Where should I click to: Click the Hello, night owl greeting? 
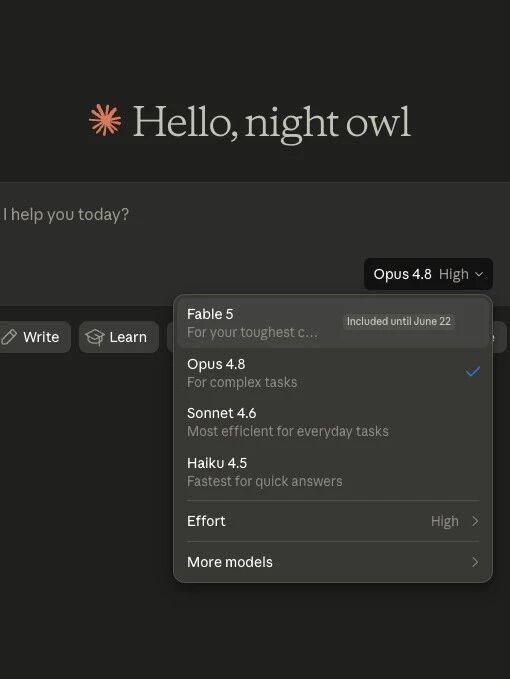click(271, 123)
